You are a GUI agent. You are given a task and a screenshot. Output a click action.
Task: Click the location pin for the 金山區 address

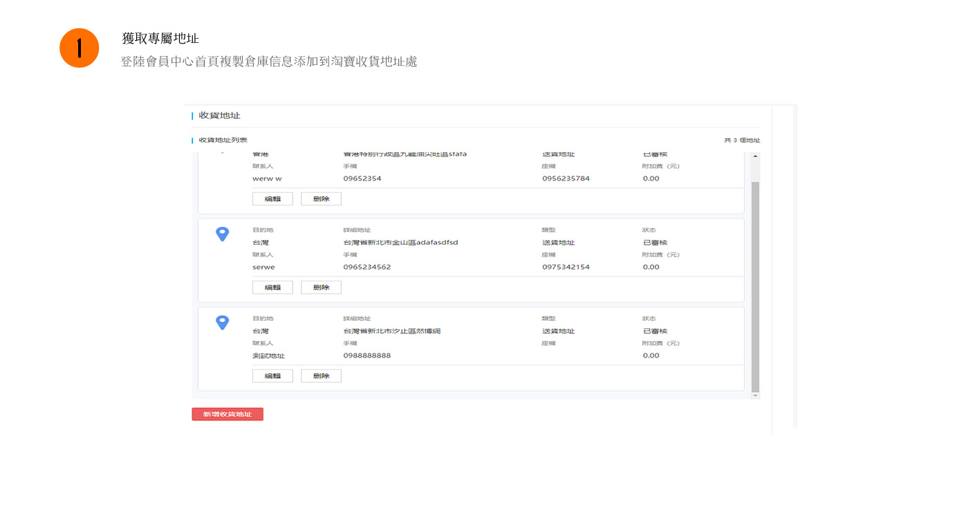tap(222, 234)
